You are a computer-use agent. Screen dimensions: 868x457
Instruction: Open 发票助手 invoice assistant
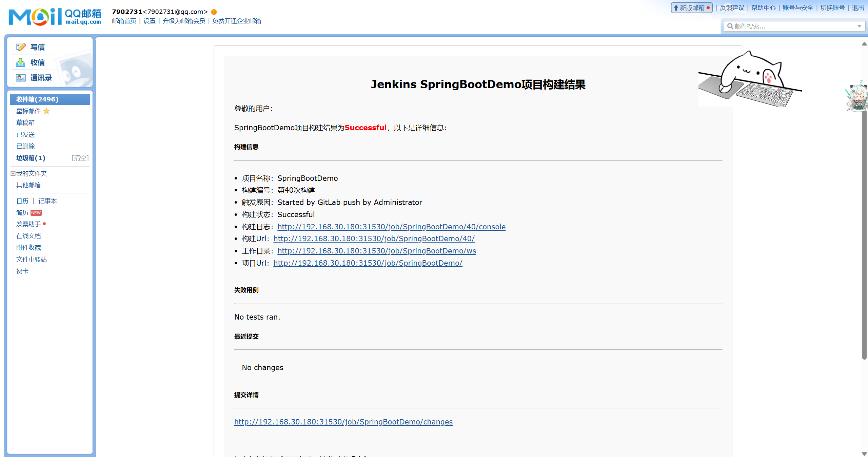click(28, 224)
